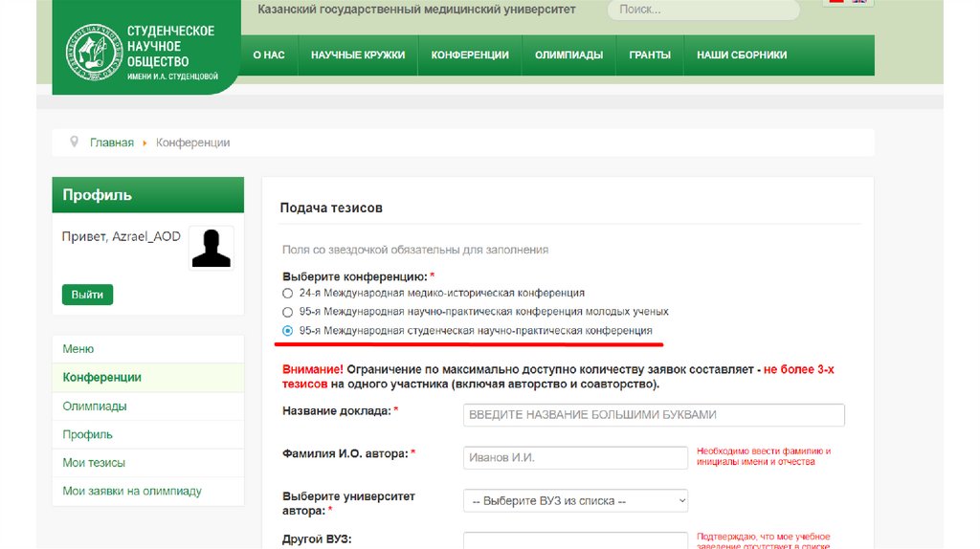Click the 'Привет, Azrael_AOD' greeting text
The width and height of the screenshot is (980, 549).
pyautogui.click(x=122, y=236)
